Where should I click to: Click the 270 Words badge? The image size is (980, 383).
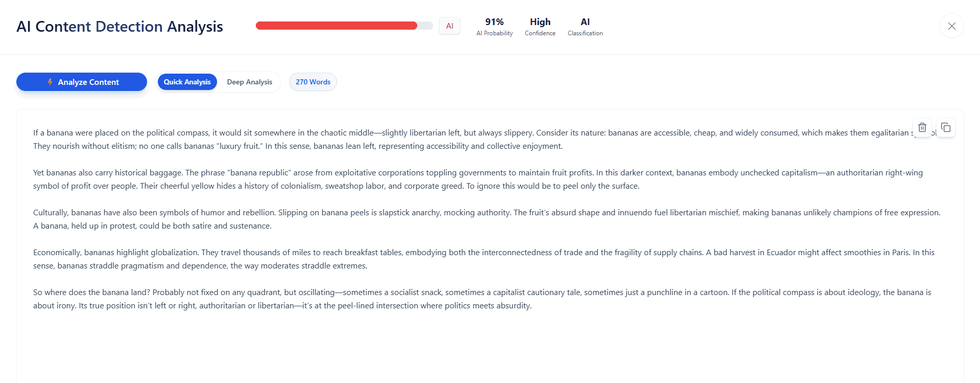pyautogui.click(x=313, y=82)
